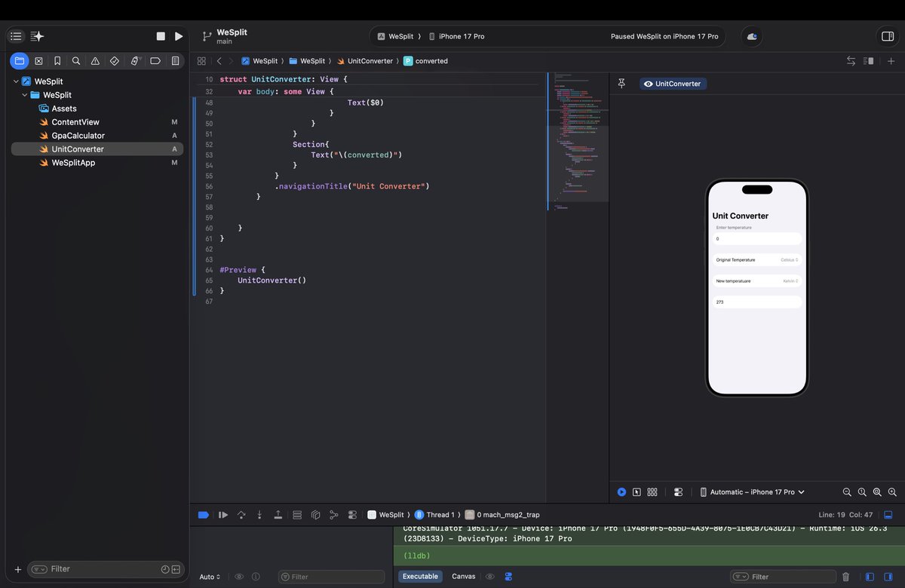Image resolution: width=905 pixels, height=588 pixels.
Task: Toggle breakpoints activation in debug bar
Action: click(x=204, y=515)
